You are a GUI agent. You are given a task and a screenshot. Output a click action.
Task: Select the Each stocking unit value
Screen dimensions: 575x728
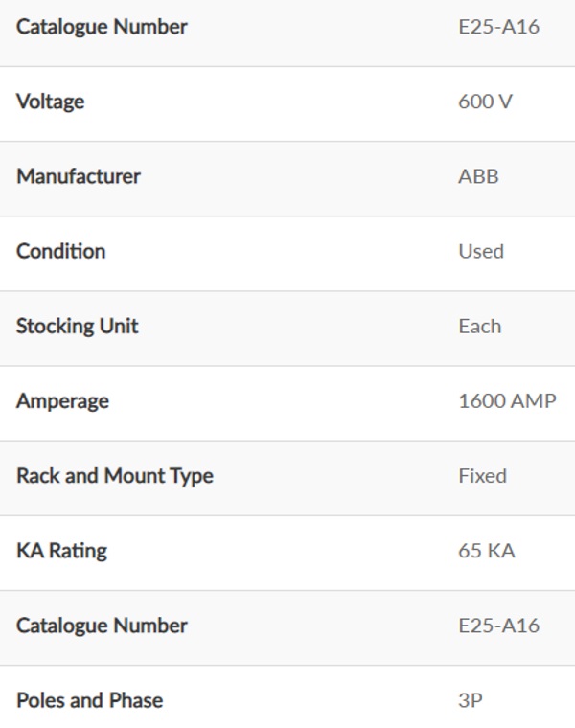tap(480, 326)
